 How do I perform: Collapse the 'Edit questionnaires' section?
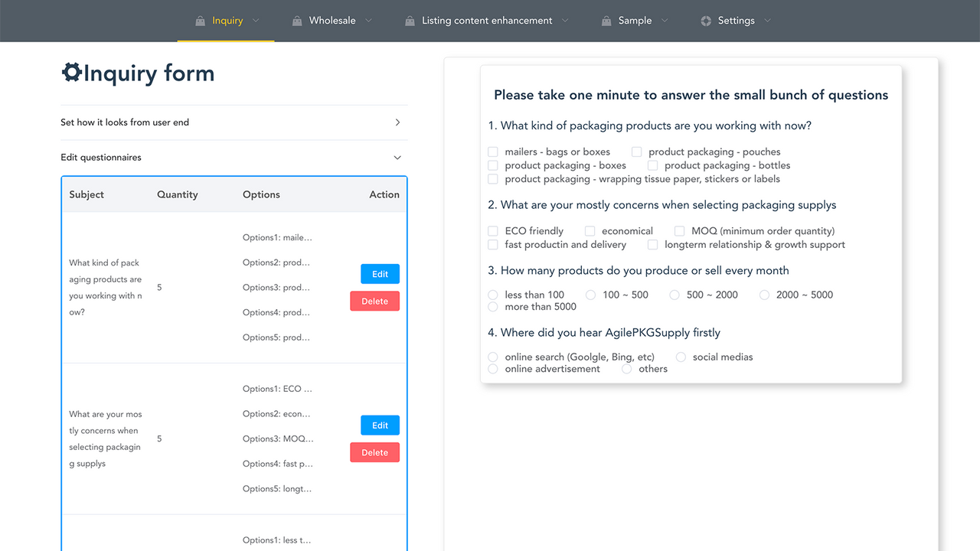coord(234,158)
